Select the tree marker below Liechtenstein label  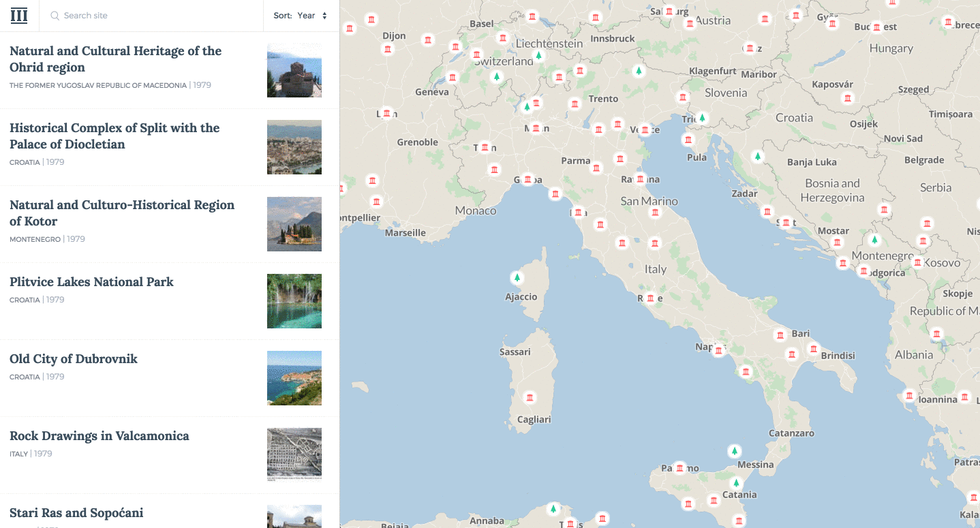tap(538, 55)
